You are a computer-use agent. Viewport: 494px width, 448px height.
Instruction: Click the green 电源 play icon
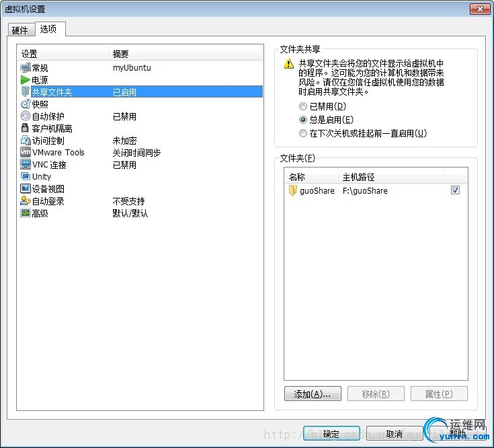point(26,80)
